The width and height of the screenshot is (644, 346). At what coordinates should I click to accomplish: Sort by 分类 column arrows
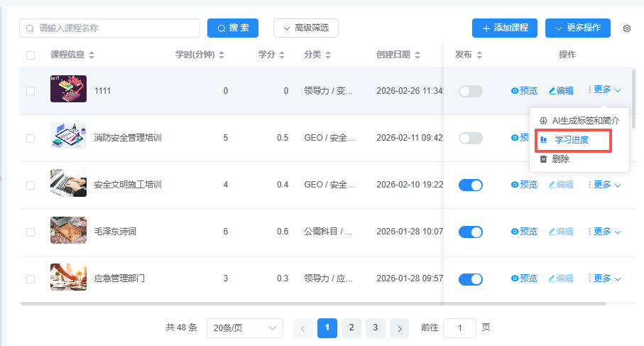pos(328,55)
